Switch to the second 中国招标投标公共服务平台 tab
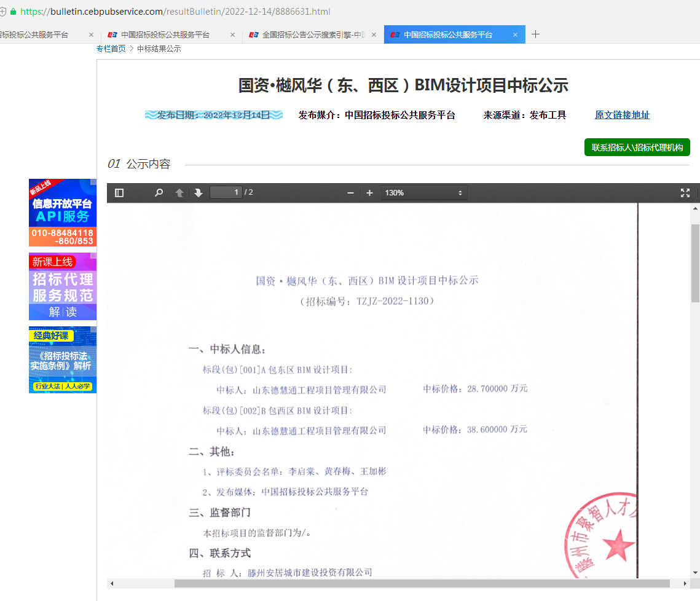 (166, 34)
